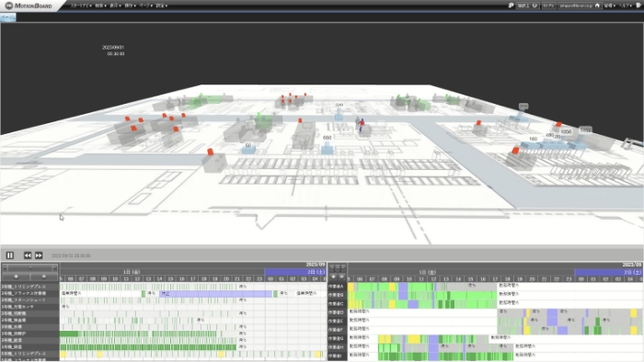Screen dimensions: 644x362
Task: Open third small dropdown above worker timeline buttons
Action: [x=343, y=267]
